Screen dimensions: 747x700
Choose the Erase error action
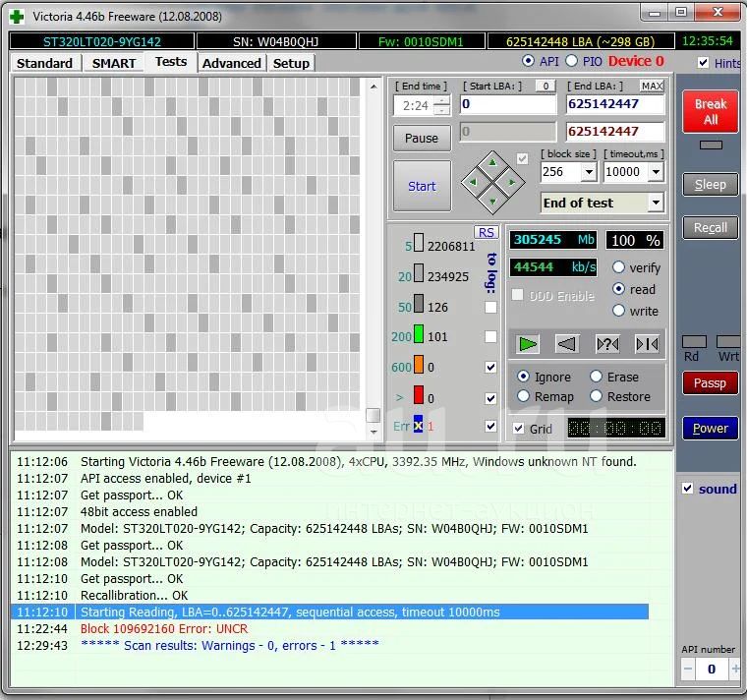click(x=596, y=377)
